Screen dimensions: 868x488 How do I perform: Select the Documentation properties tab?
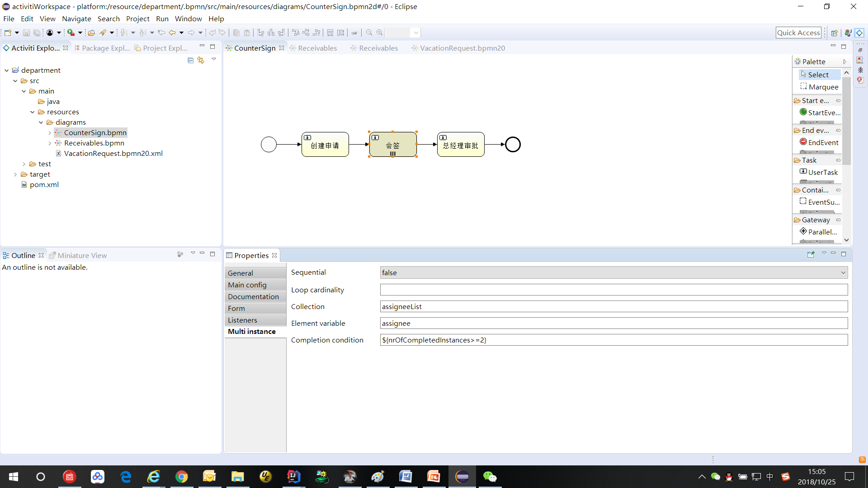coord(255,296)
